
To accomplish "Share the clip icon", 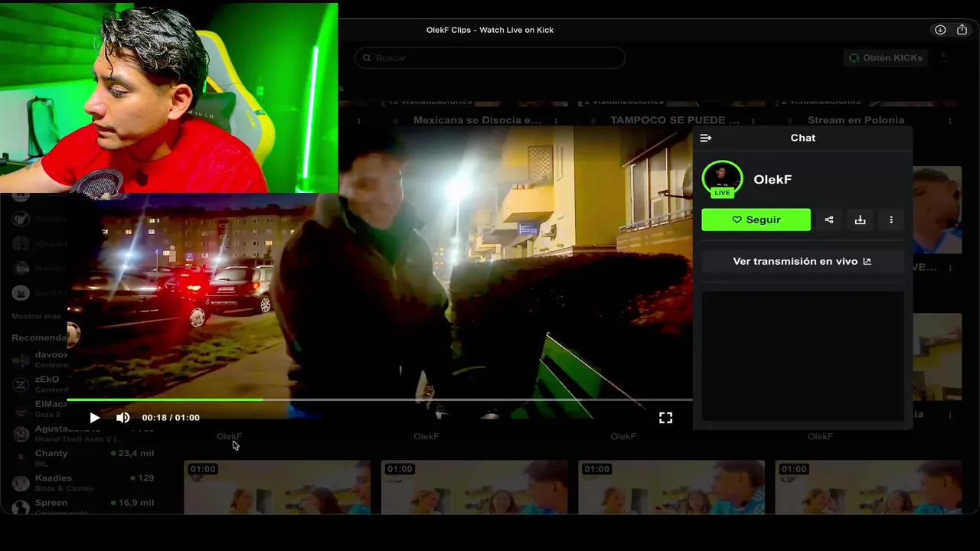I will [x=829, y=220].
